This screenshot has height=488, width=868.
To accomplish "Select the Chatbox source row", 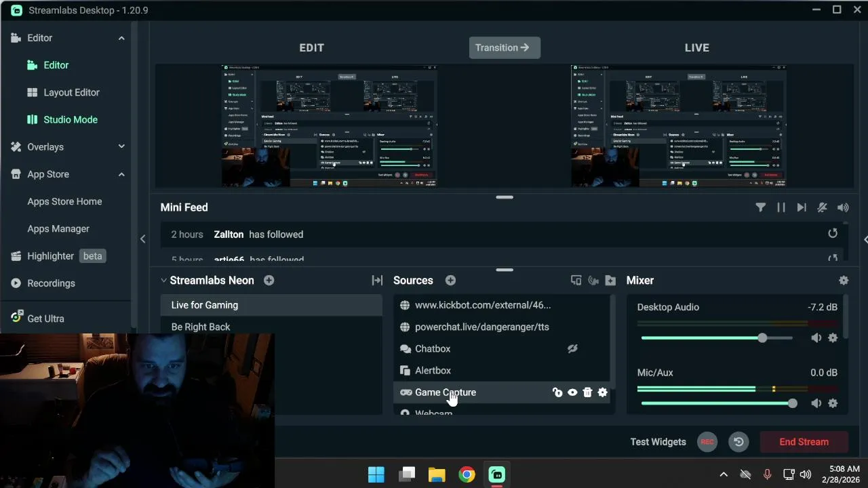I will 502,348.
